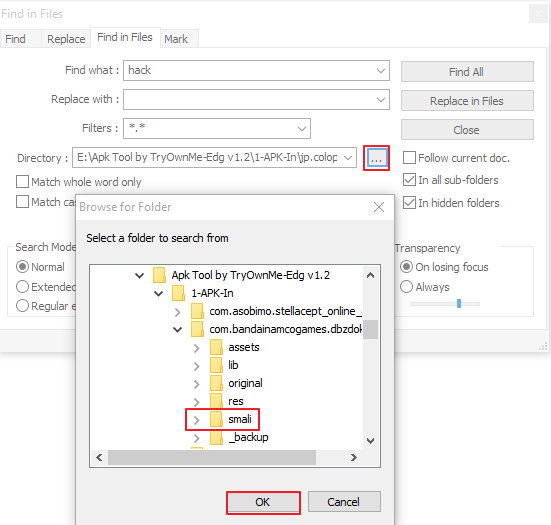Collapse Apk Tool by TryOwnMe-Edg v1.2 folder
The width and height of the screenshot is (551, 525).
click(140, 275)
